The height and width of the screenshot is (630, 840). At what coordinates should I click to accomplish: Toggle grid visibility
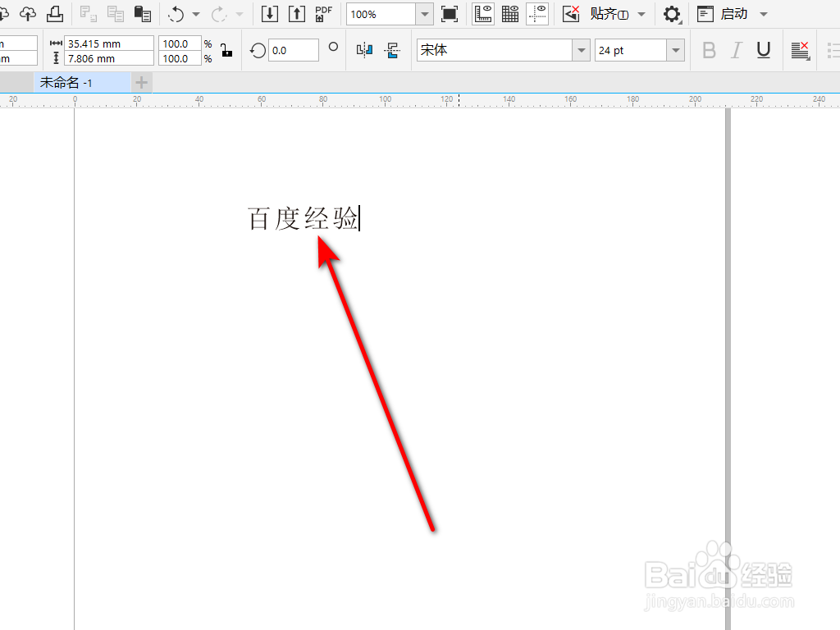[x=510, y=14]
